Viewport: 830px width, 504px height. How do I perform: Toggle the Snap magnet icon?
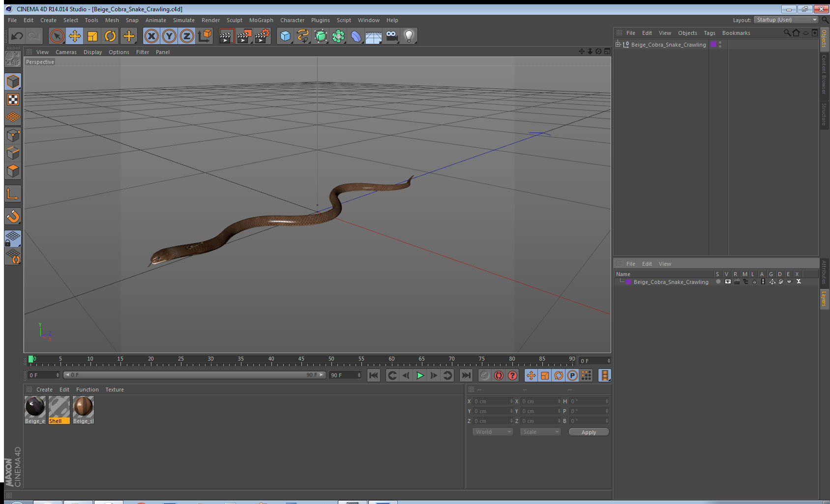click(x=13, y=216)
